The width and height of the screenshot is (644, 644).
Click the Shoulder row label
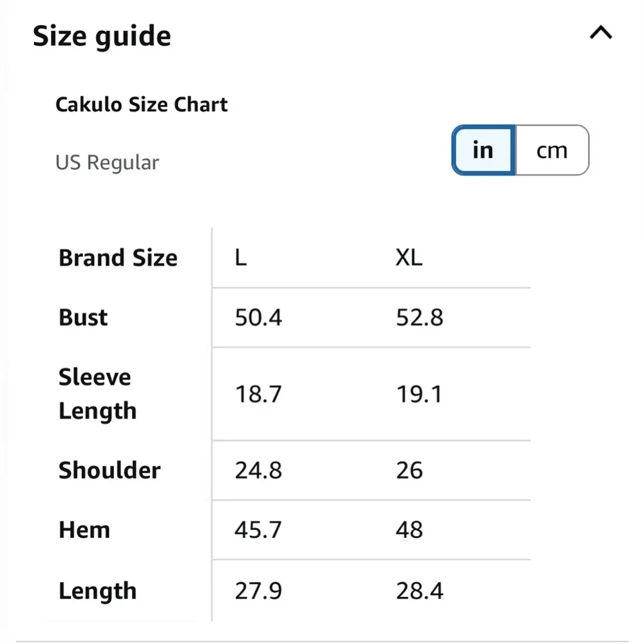[109, 470]
